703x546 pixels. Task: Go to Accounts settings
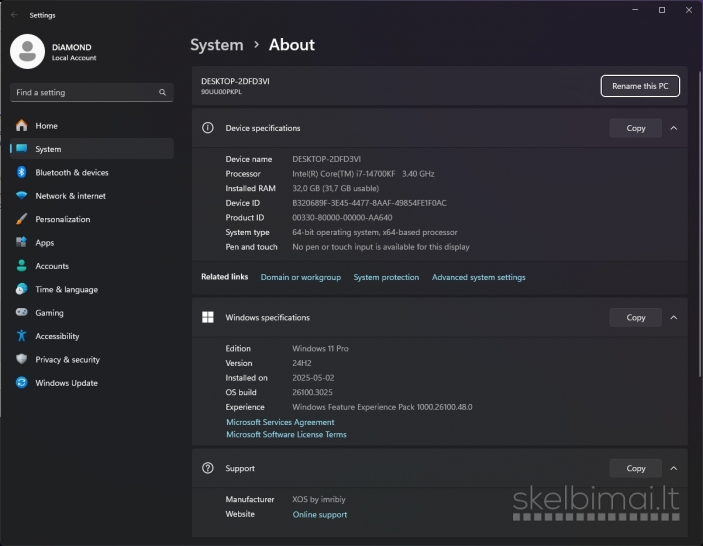[x=92, y=265]
